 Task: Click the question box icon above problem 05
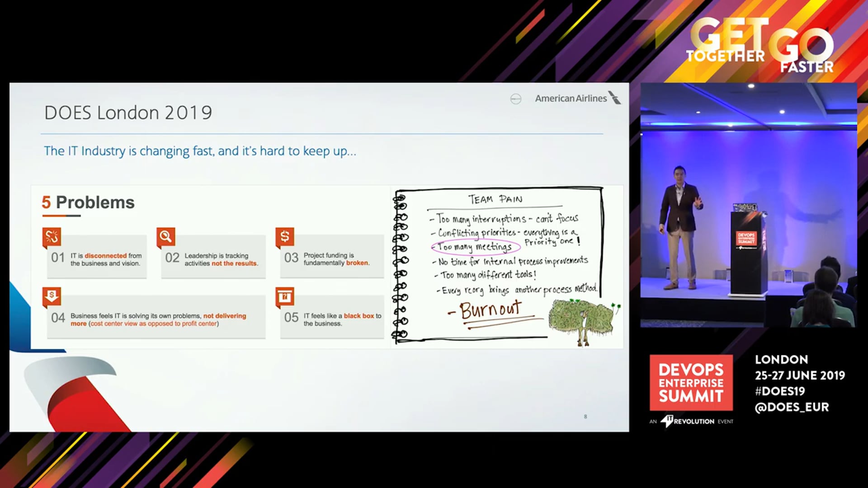pyautogui.click(x=285, y=297)
